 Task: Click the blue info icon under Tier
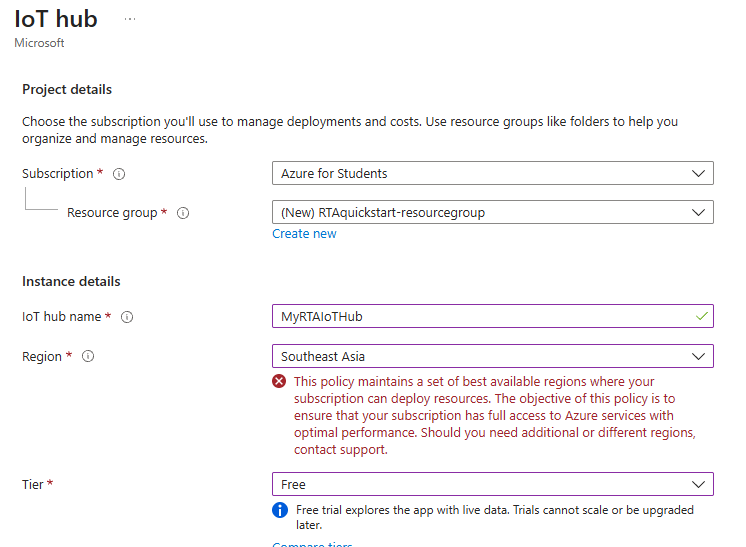[x=280, y=510]
